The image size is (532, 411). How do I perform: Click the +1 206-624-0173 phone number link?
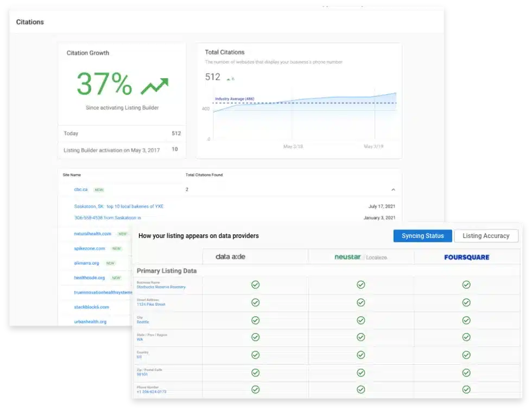pyautogui.click(x=153, y=392)
